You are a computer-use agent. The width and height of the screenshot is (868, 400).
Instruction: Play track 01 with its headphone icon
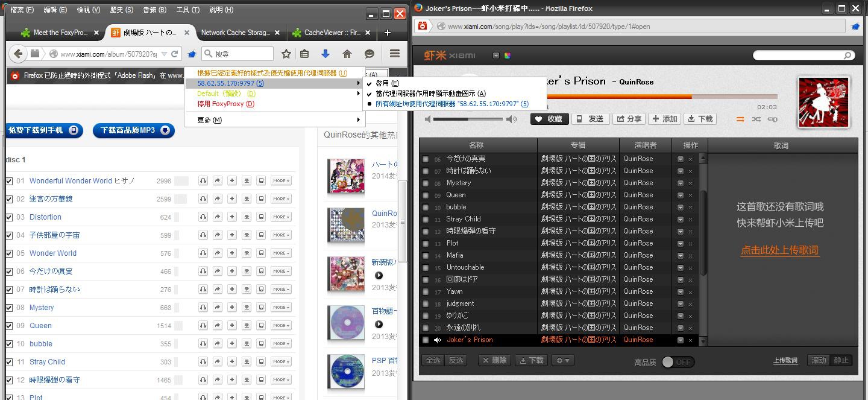pyautogui.click(x=203, y=180)
